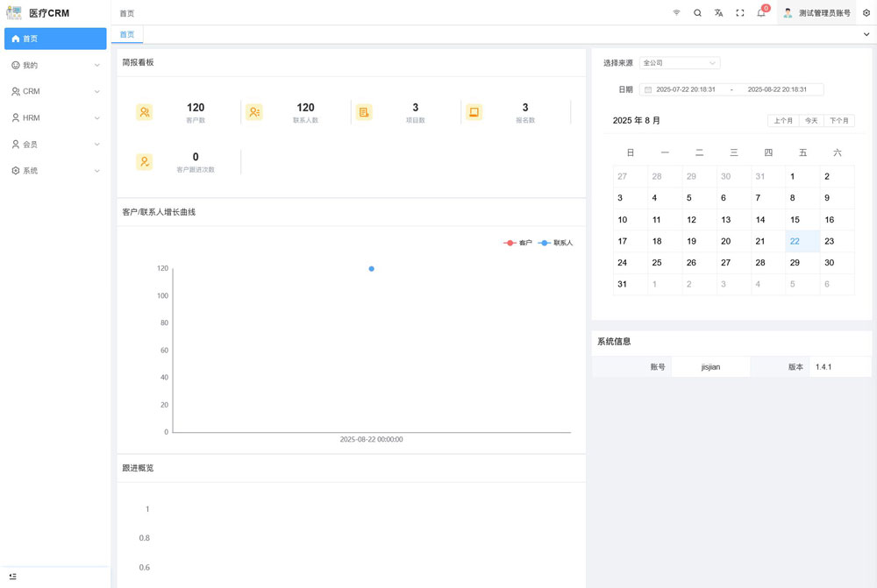
Task: Expand the tabs dropdown chevron
Action: 866,35
